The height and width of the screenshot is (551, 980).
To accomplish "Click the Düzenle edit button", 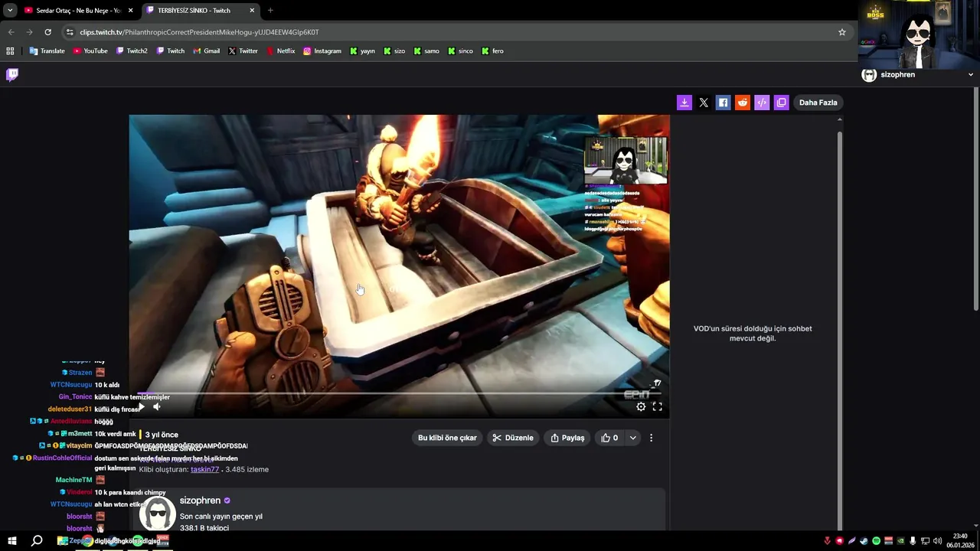I will (513, 438).
